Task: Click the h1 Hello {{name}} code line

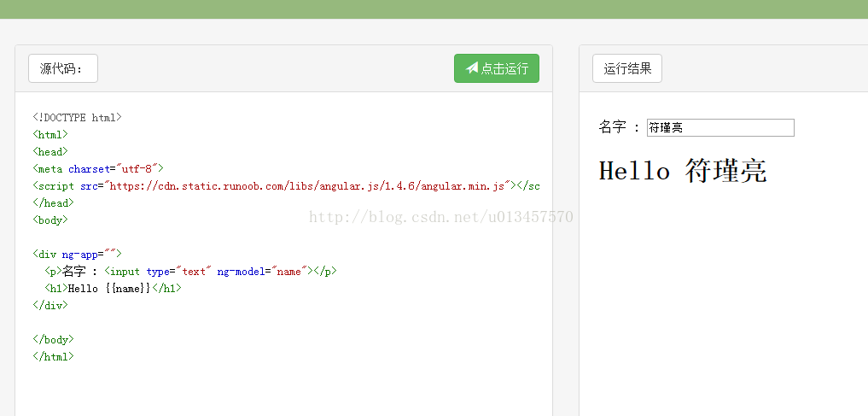Action: [113, 288]
